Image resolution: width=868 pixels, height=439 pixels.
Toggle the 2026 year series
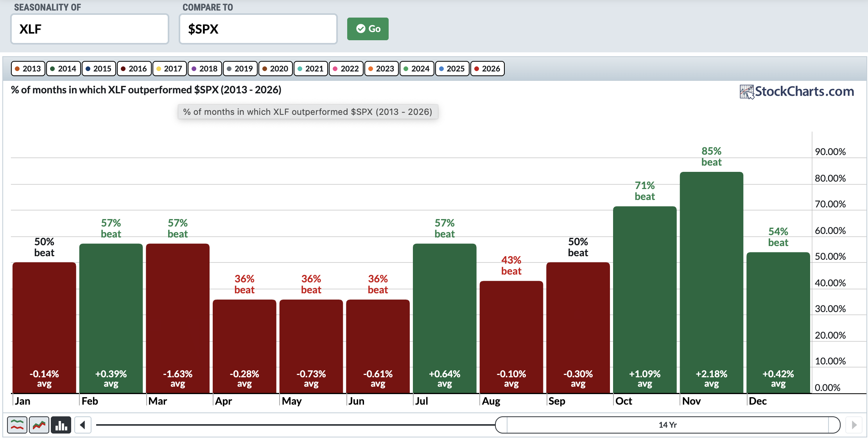[488, 69]
